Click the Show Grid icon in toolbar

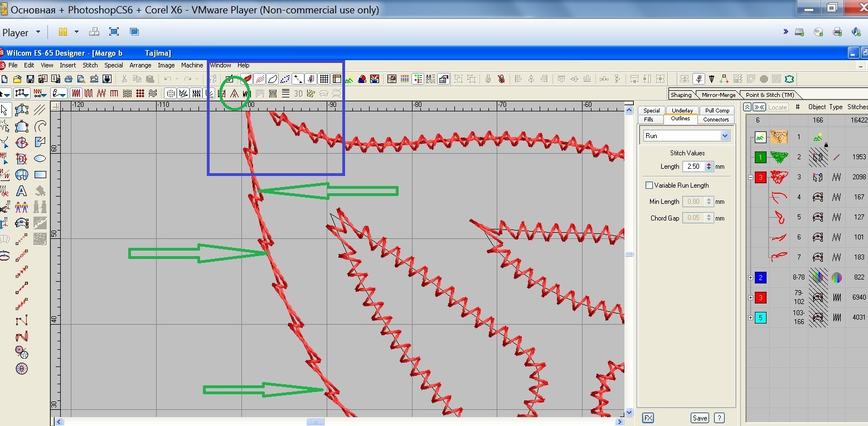[324, 79]
